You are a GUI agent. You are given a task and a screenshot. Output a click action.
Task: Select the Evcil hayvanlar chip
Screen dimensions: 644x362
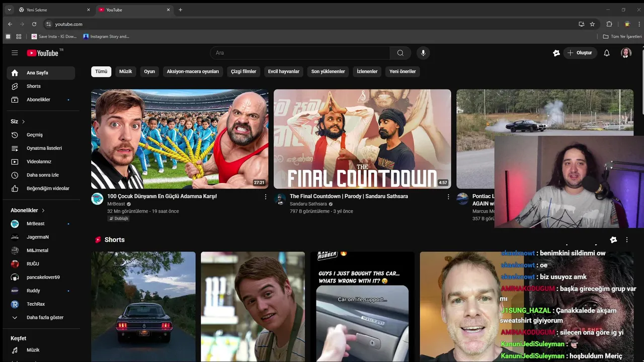coord(284,71)
